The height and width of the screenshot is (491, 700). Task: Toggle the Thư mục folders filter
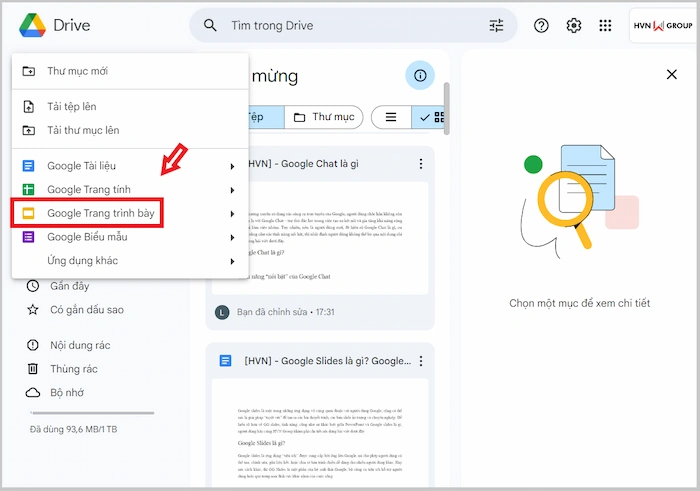point(324,117)
